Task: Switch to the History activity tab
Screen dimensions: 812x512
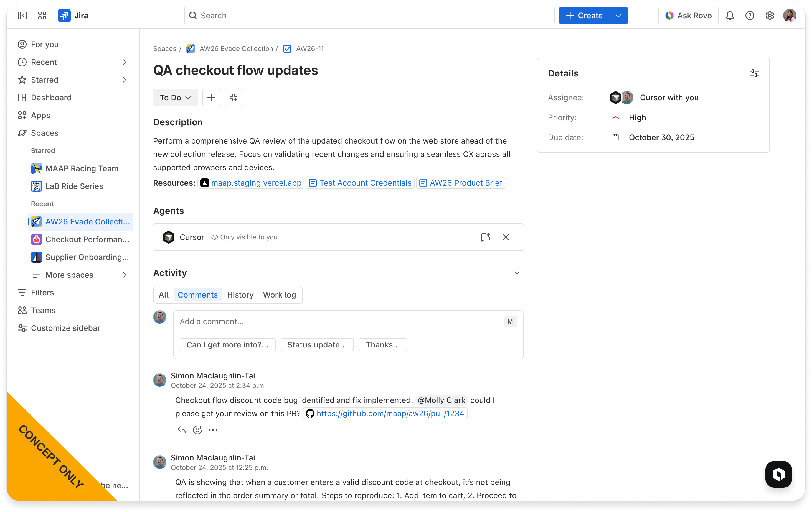Action: [240, 295]
